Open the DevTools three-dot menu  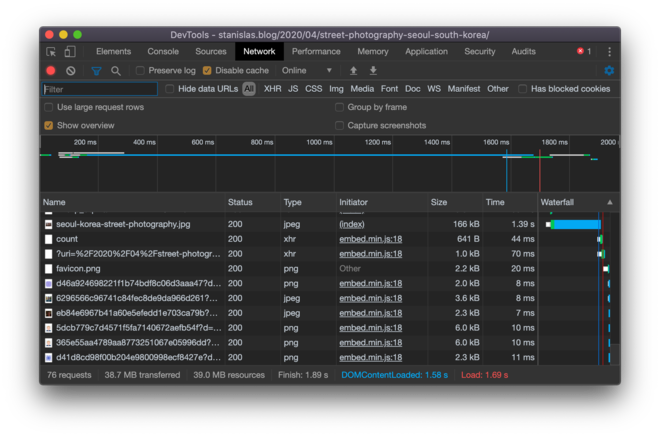pos(609,51)
